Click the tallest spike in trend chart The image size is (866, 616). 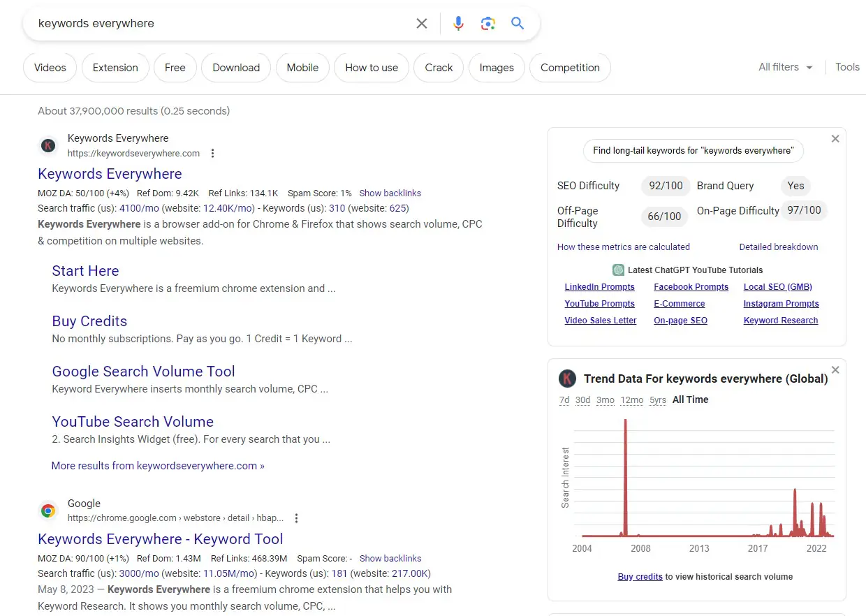625,478
